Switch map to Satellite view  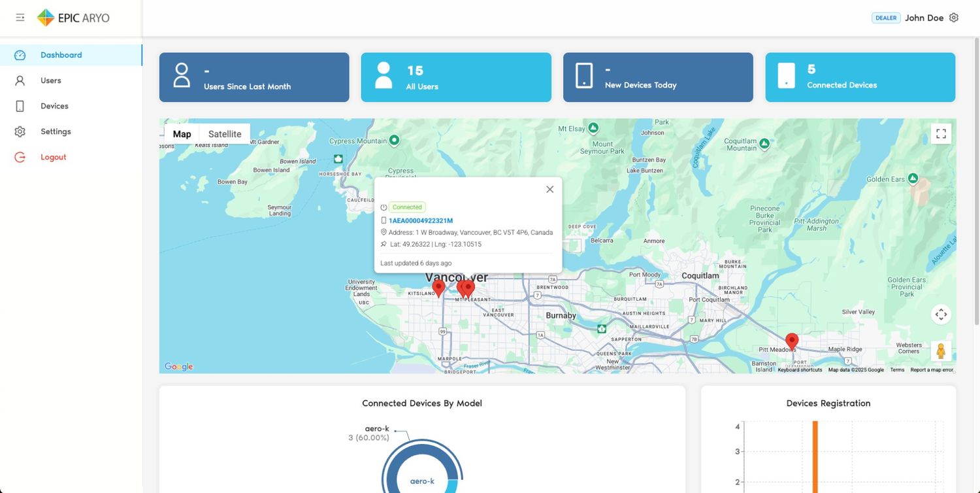pyautogui.click(x=225, y=134)
